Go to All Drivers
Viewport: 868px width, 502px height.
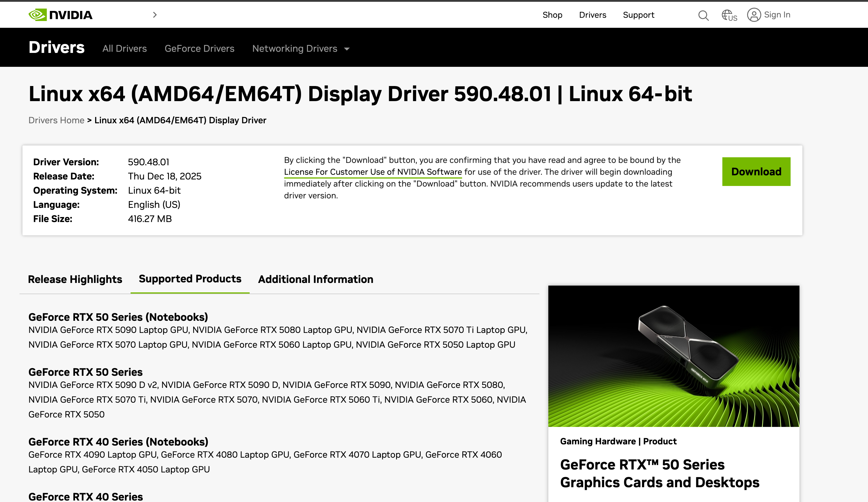pyautogui.click(x=124, y=48)
